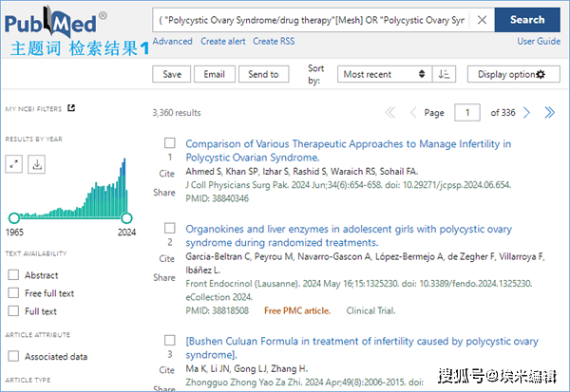Viewport: 570px width, 392px height.
Task: Open My NCBI Filters external link icon
Action: 71,108
